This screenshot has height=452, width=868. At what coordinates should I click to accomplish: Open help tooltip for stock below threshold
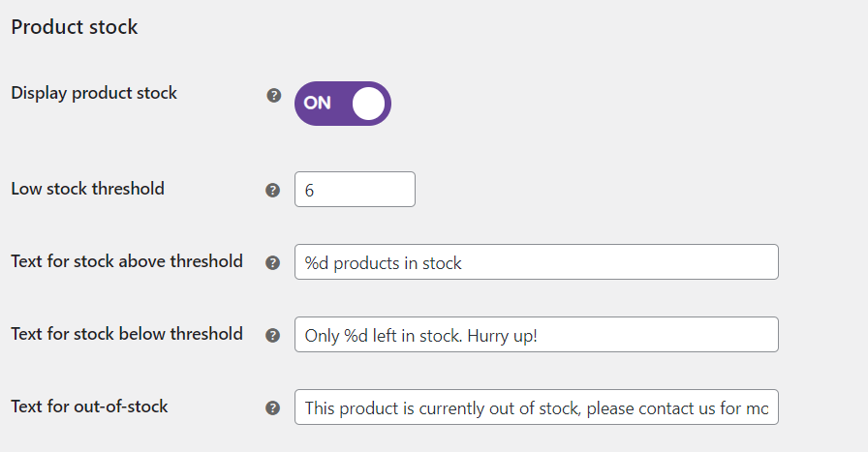pos(273,335)
